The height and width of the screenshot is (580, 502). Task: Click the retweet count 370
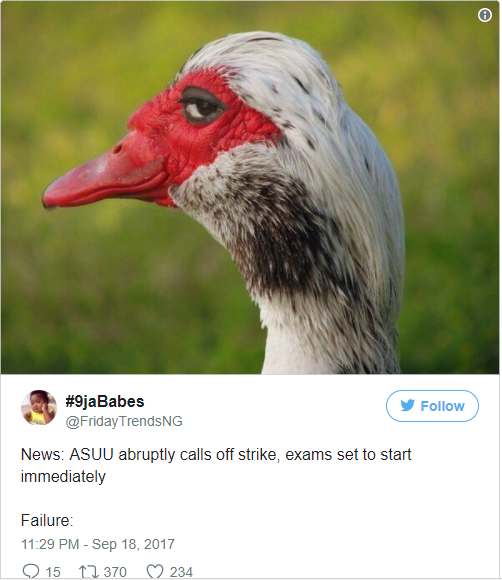[x=115, y=572]
